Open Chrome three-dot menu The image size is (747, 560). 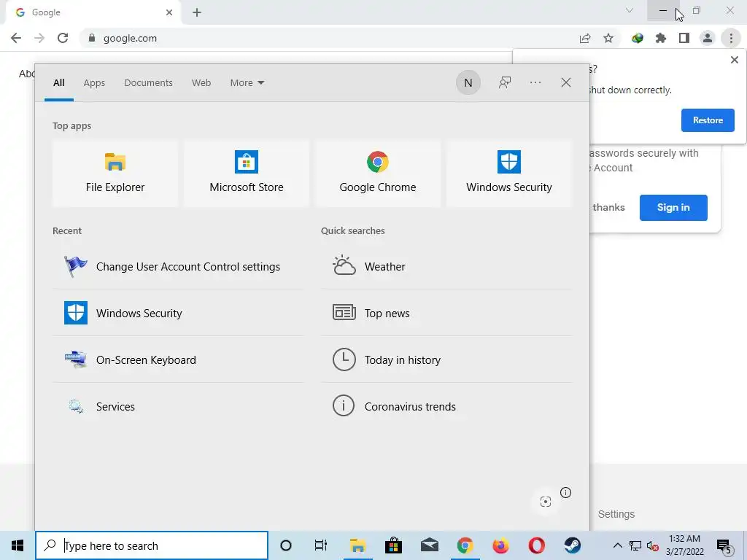point(731,38)
